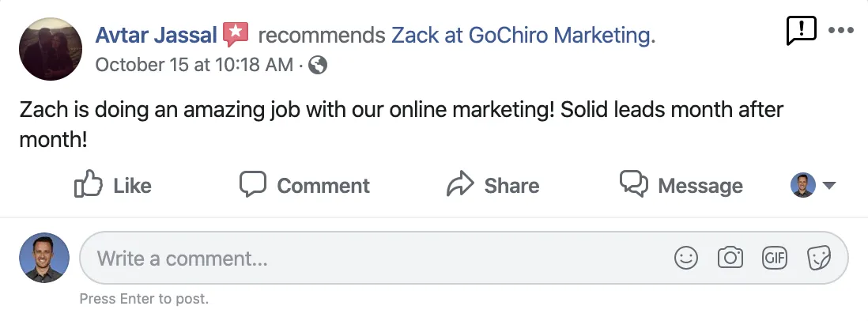
Task: Click the Message chat bubbles icon
Action: pyautogui.click(x=634, y=184)
